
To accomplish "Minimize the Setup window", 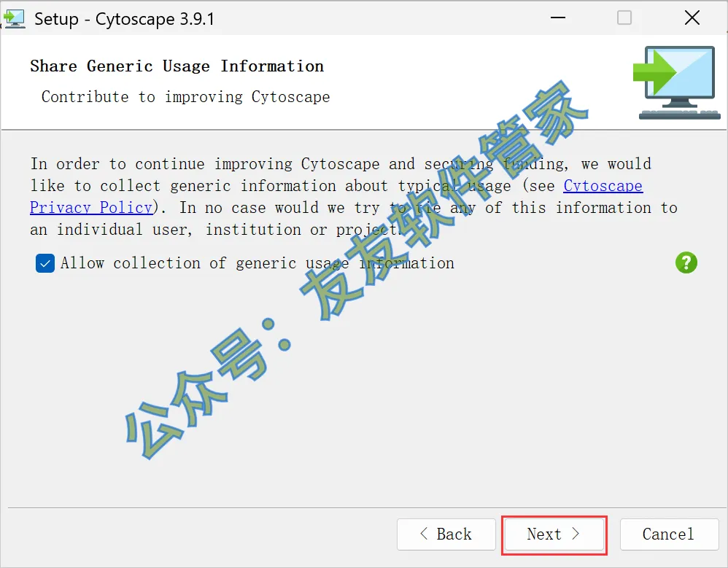I will tap(557, 18).
